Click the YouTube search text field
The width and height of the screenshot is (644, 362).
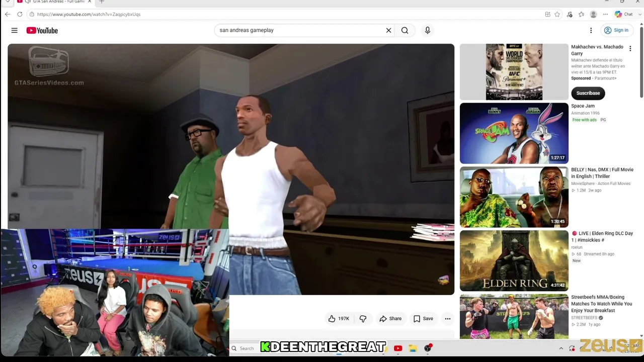299,30
